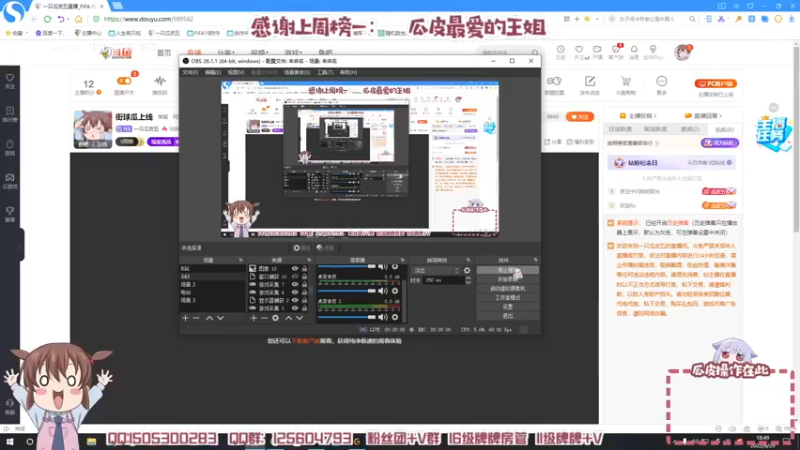This screenshot has width=800, height=450.
Task: Click OBS 工作室模式 button
Action: (x=508, y=297)
